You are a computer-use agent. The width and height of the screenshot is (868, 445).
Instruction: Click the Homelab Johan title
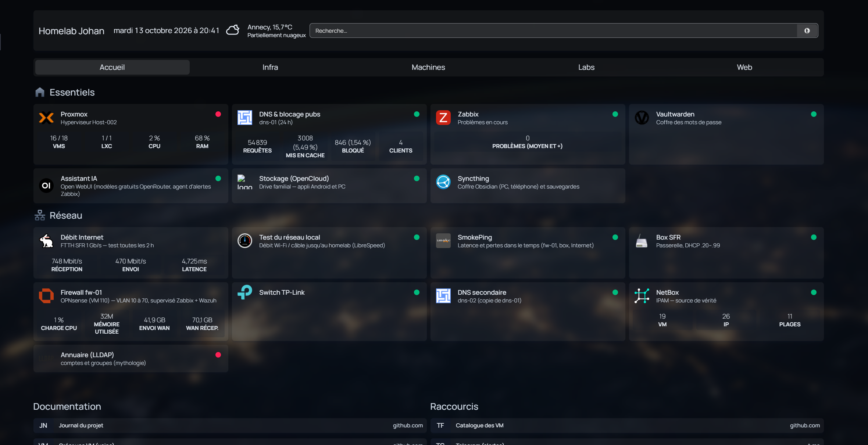[71, 31]
